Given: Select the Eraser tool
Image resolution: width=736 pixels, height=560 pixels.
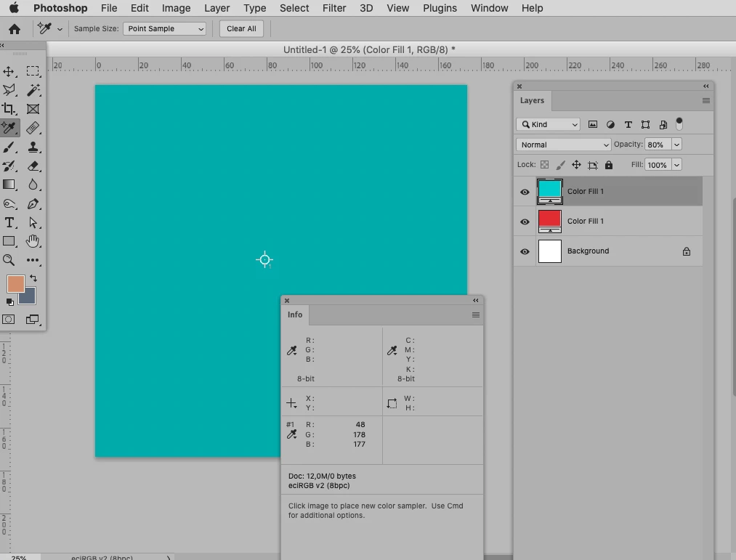Looking at the screenshot, I should 33,166.
